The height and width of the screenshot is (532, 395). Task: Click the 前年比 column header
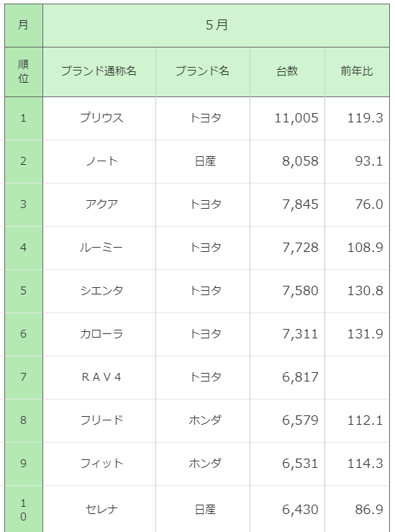[357, 71]
